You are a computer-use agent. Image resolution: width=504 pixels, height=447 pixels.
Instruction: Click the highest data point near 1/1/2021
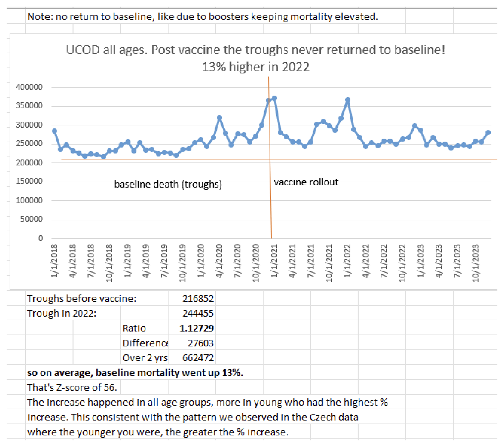[x=274, y=98]
